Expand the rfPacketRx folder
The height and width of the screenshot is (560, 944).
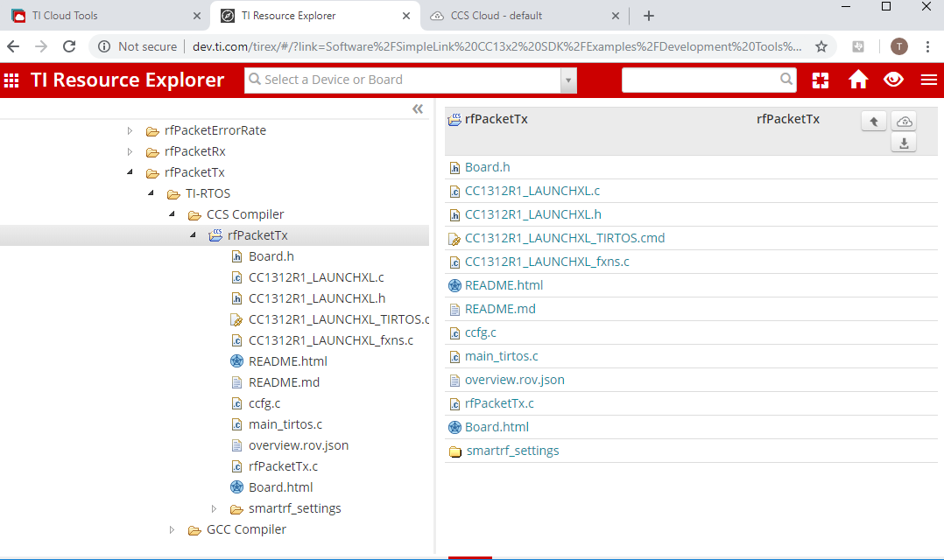coord(130,151)
